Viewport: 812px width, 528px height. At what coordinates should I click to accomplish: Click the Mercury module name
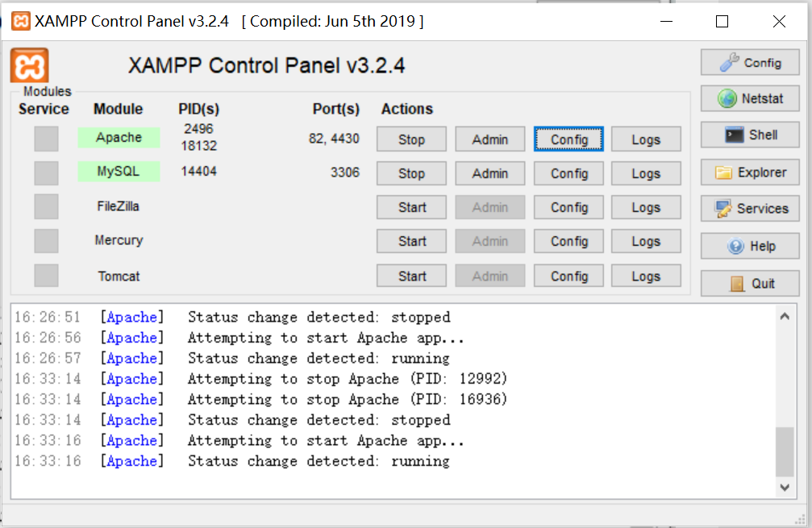(119, 240)
